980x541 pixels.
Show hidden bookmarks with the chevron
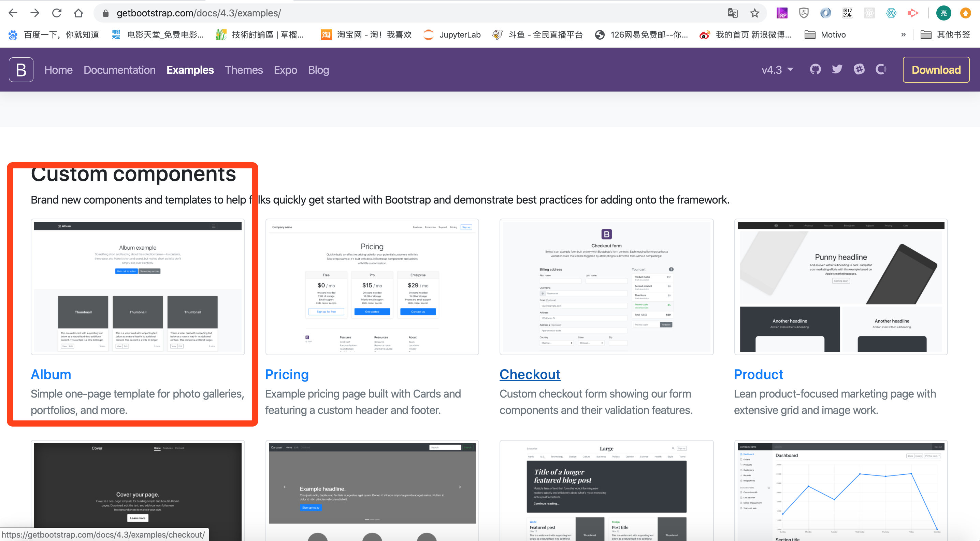(903, 34)
